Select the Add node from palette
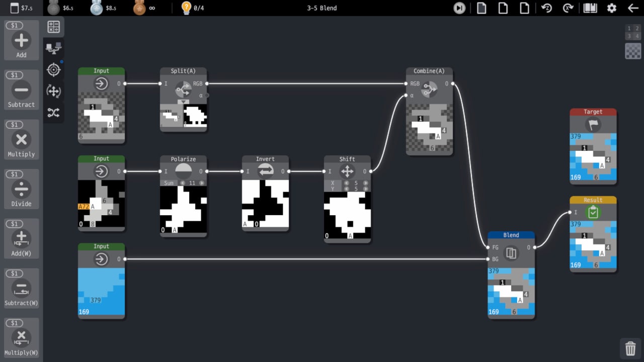This screenshot has width=644, height=362. [21, 40]
